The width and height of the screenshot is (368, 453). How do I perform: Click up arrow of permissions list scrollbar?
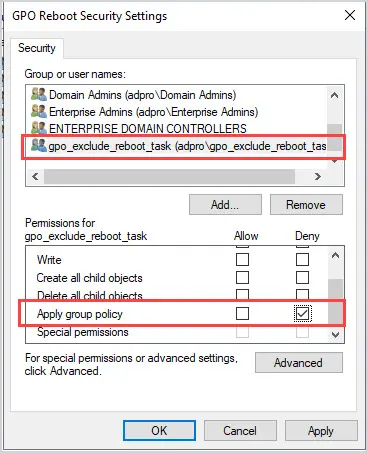(335, 256)
